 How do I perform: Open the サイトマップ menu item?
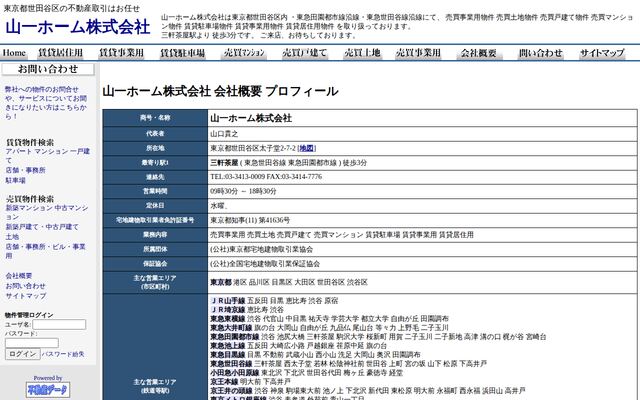click(x=602, y=53)
